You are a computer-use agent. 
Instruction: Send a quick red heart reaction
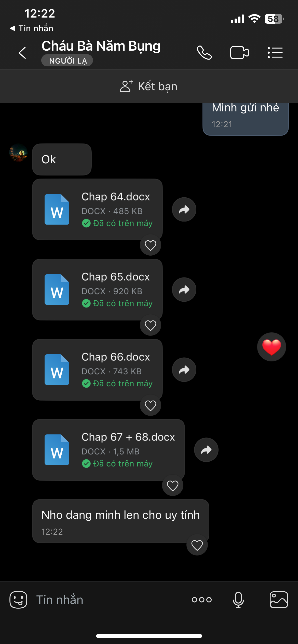pos(272,347)
